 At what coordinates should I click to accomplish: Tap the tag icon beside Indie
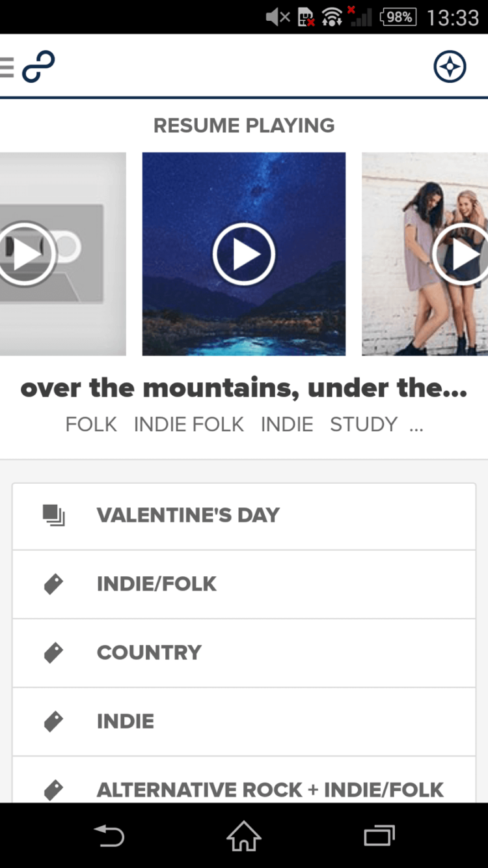pyautogui.click(x=53, y=721)
